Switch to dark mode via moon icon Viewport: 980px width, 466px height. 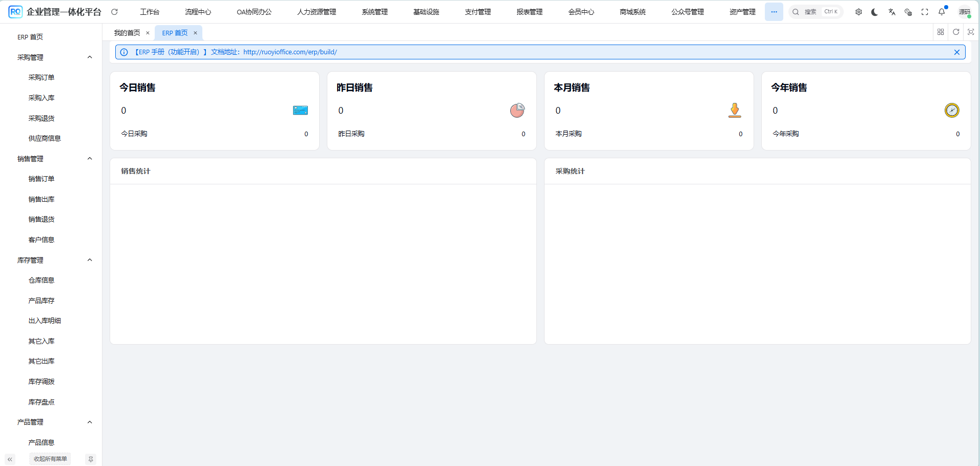click(x=874, y=11)
